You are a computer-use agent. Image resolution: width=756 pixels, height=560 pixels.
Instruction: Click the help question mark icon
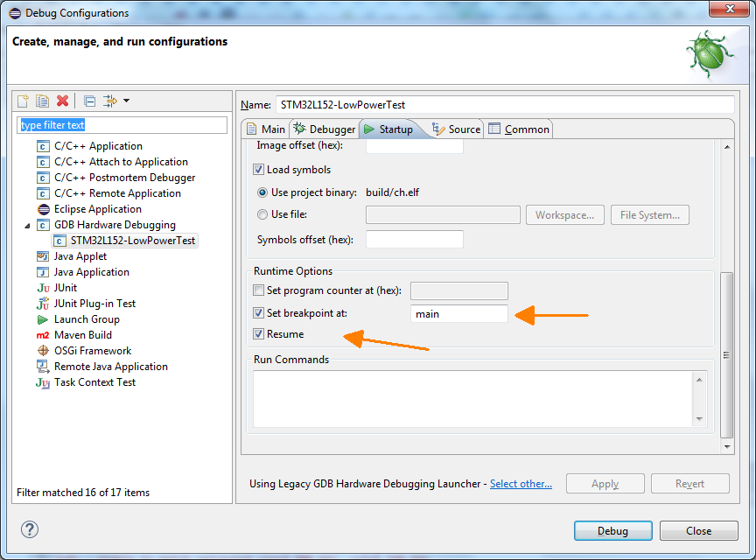(30, 529)
